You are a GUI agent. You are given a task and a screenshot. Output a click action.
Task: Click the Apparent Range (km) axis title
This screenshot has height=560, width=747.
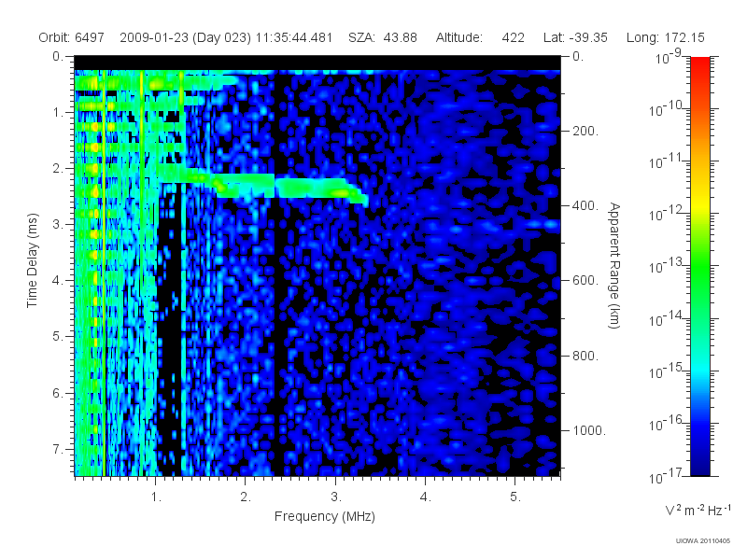pos(614,265)
